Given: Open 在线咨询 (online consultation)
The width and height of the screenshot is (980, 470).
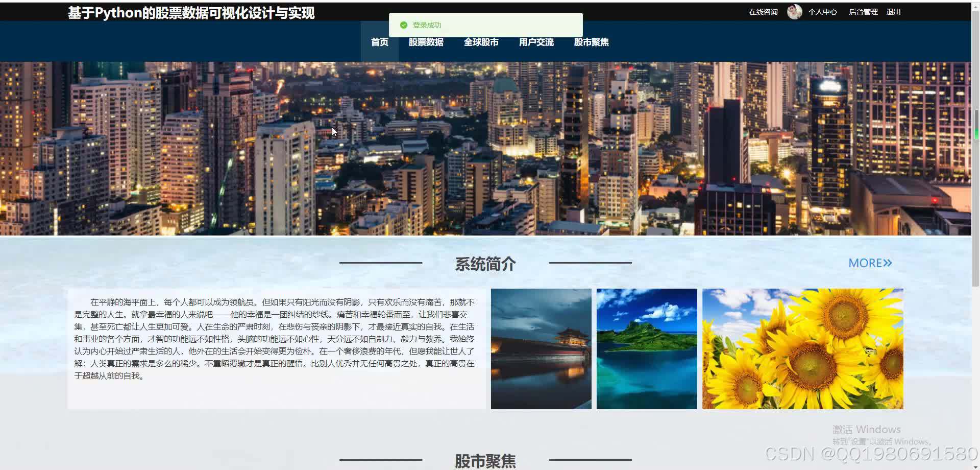Looking at the screenshot, I should [x=763, y=11].
